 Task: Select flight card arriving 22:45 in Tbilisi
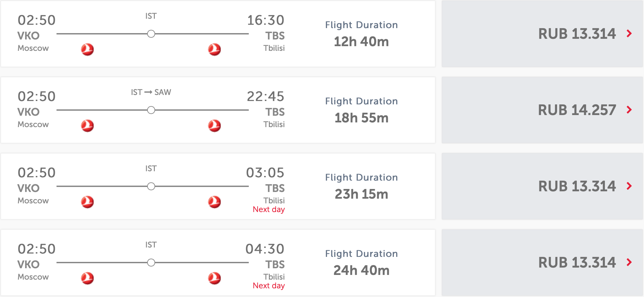click(218, 110)
